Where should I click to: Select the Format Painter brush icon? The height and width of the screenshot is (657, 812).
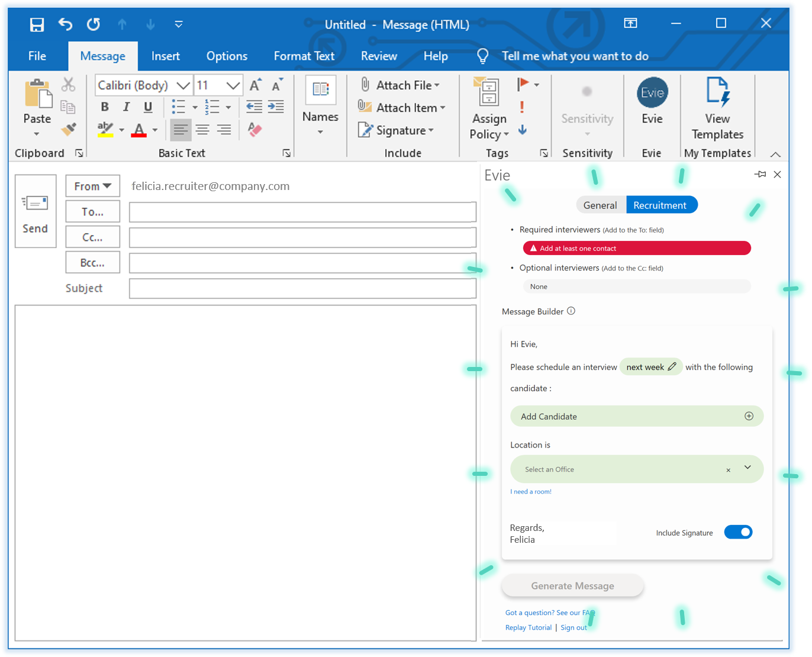(69, 129)
